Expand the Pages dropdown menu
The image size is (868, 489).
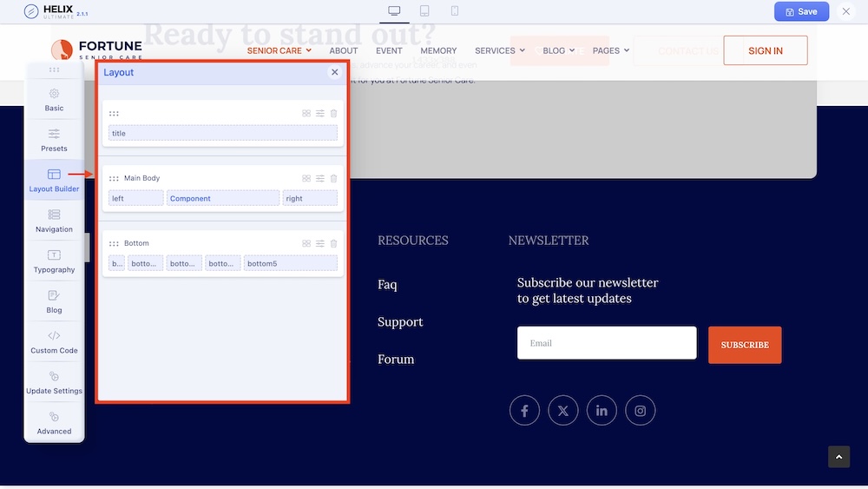pos(611,50)
